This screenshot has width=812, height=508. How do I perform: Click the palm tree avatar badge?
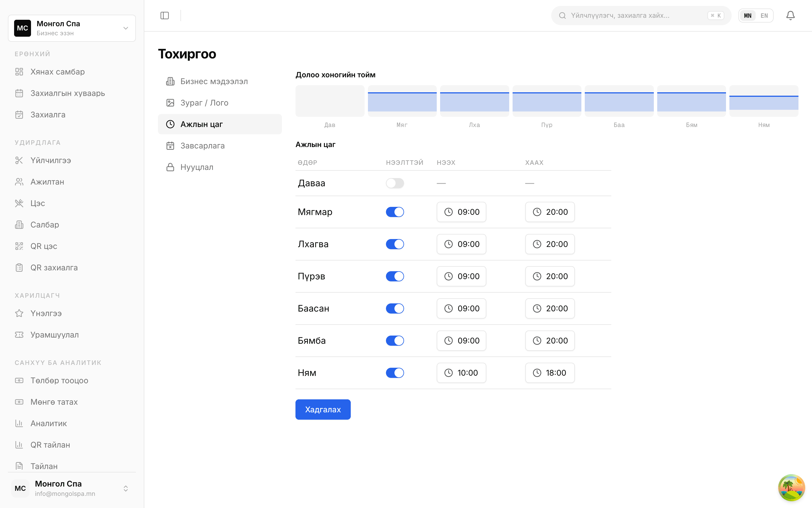click(x=791, y=487)
